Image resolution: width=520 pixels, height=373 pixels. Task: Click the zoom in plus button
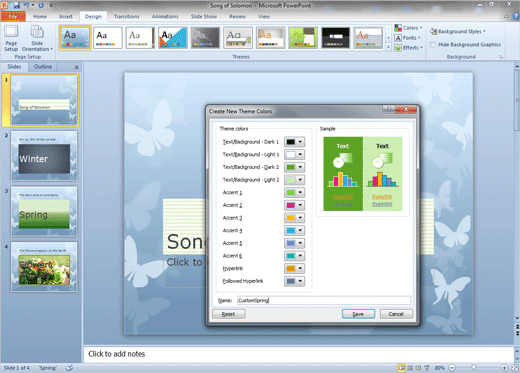(504, 368)
